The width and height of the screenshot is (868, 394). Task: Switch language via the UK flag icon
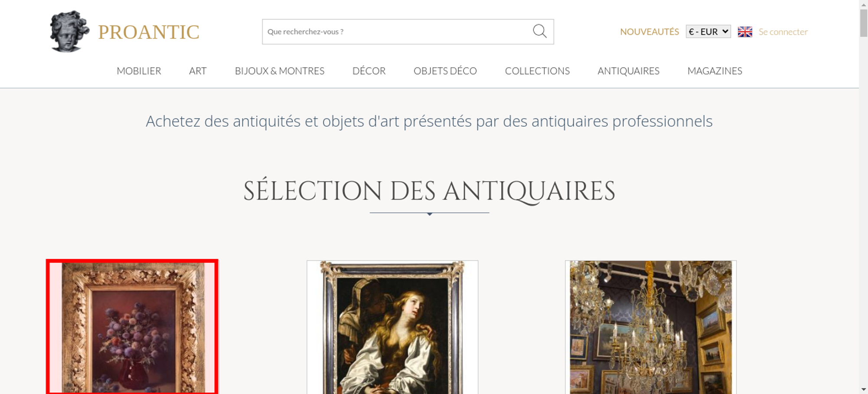745,32
